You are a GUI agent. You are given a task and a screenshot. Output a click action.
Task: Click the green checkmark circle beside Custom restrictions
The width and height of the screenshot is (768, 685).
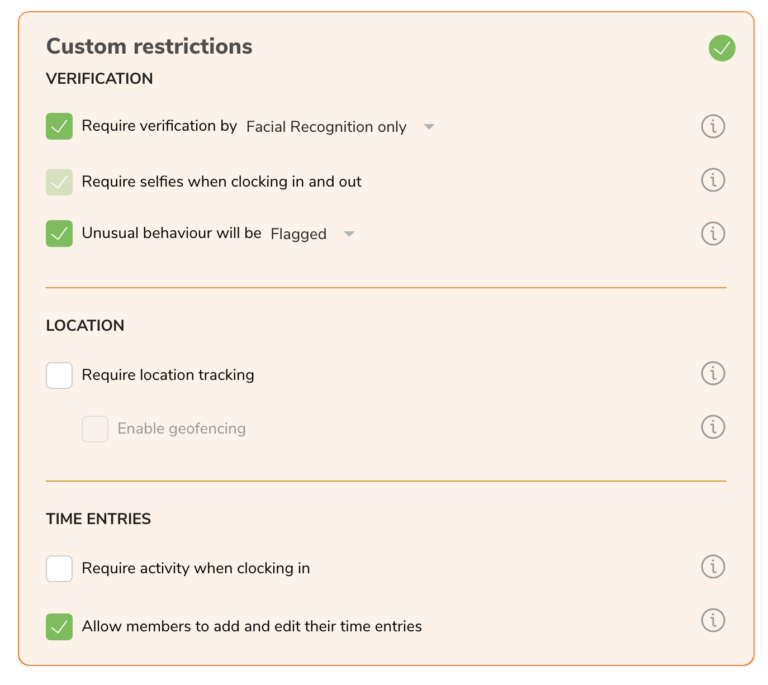click(x=722, y=48)
